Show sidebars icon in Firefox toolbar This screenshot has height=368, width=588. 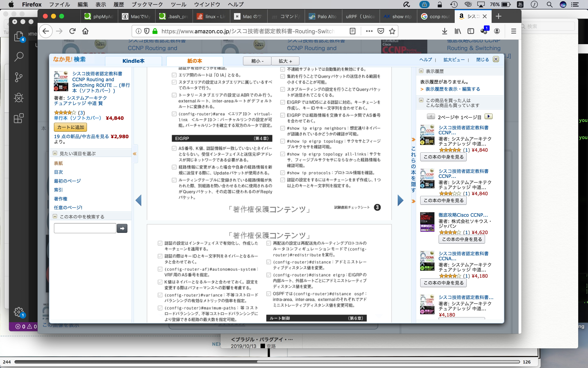point(471,31)
